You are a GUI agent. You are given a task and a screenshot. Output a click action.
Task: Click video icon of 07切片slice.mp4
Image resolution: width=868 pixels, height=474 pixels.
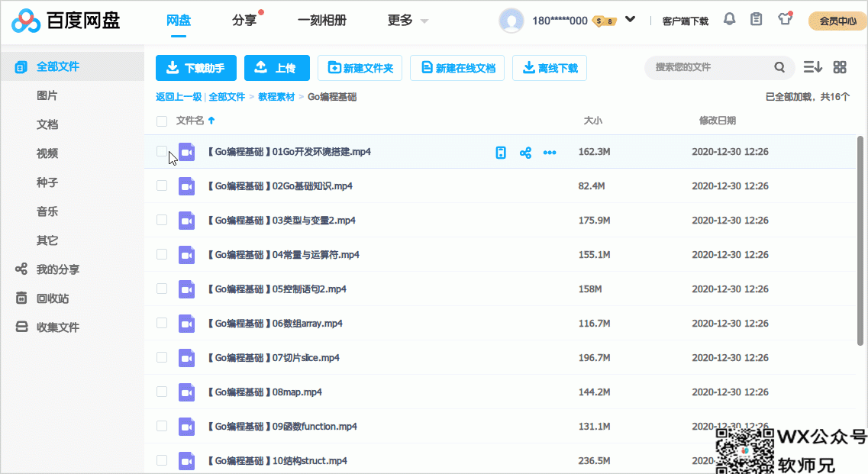[x=186, y=358]
